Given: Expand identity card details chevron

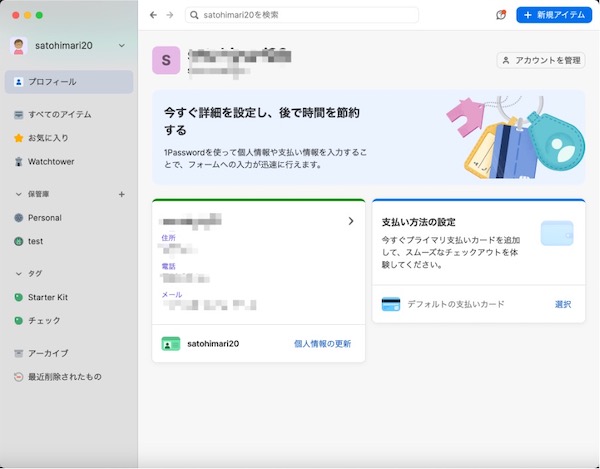Looking at the screenshot, I should click(350, 221).
